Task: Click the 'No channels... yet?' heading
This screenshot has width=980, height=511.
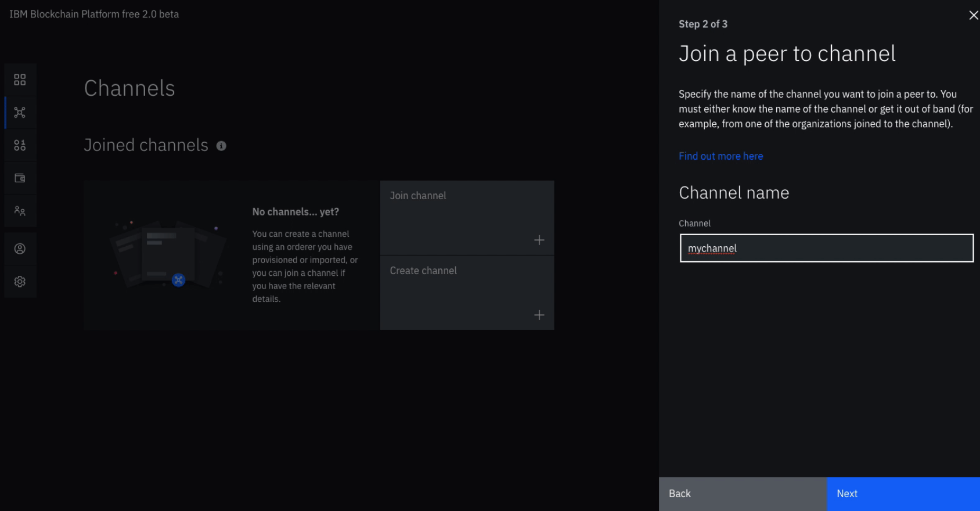Action: 296,212
